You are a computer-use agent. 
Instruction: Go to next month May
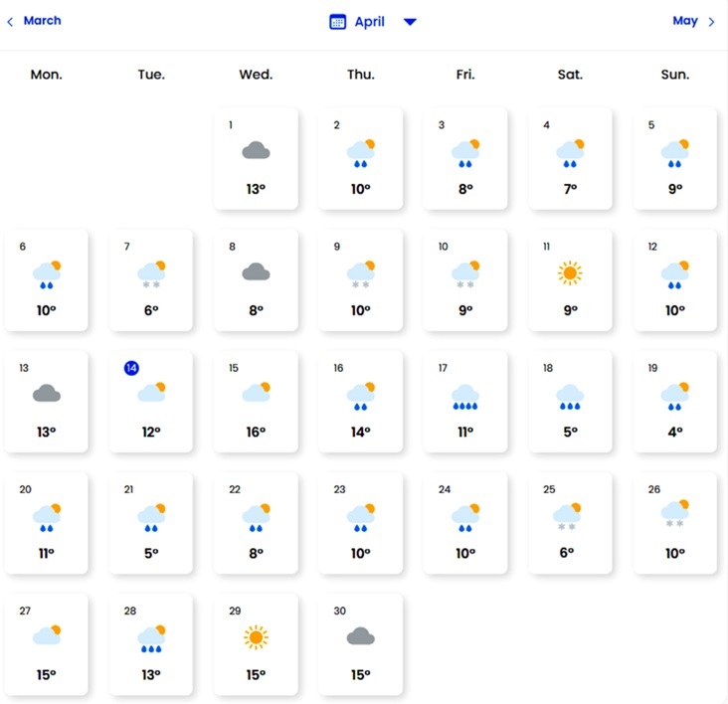click(685, 21)
